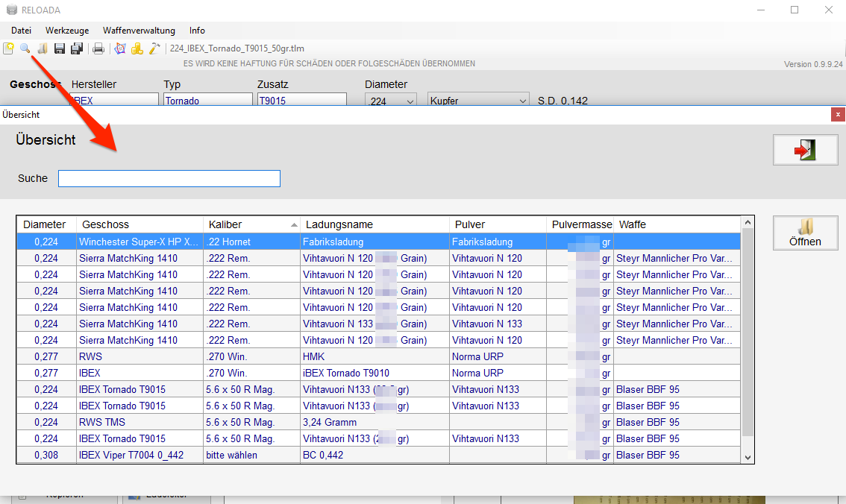This screenshot has width=846, height=504.
Task: Close the Übersicht dialog with red X
Action: (x=838, y=114)
